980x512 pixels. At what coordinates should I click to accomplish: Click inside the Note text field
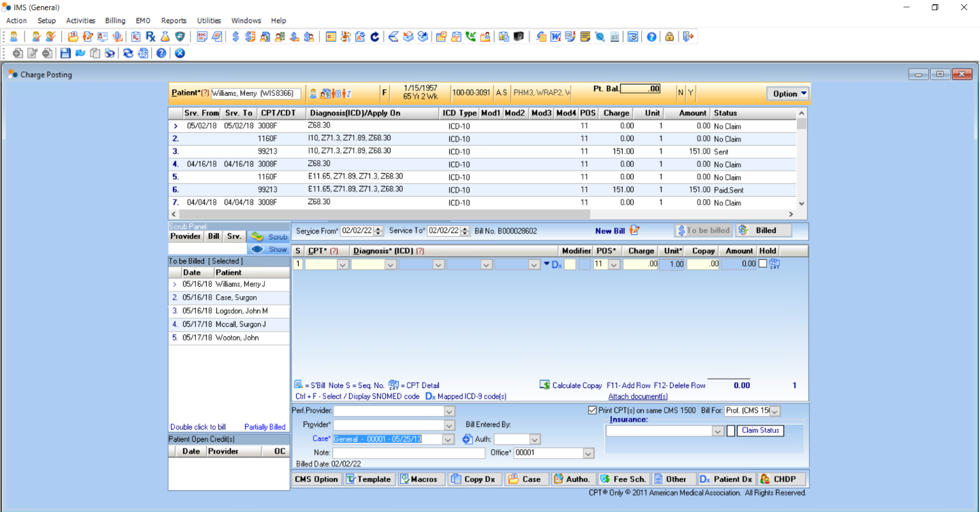pyautogui.click(x=408, y=453)
